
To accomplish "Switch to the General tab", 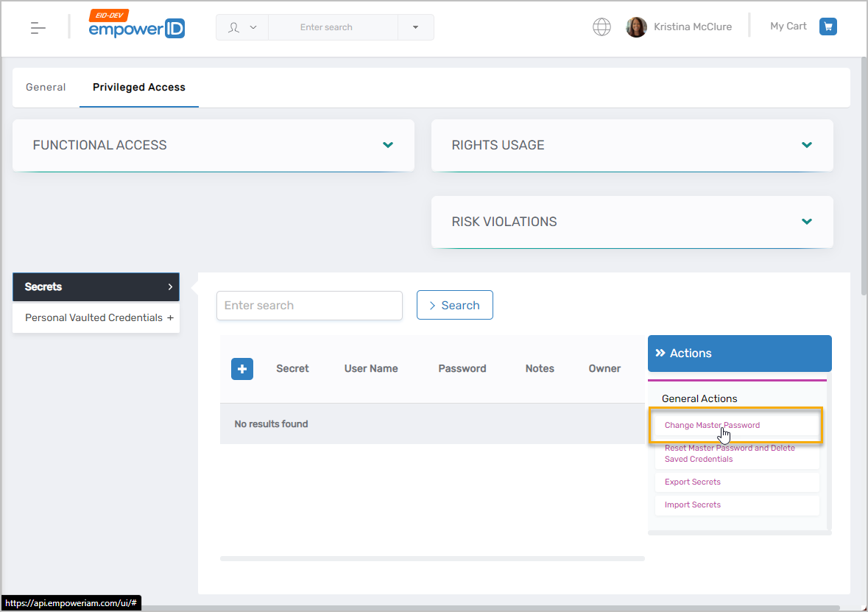I will point(46,87).
